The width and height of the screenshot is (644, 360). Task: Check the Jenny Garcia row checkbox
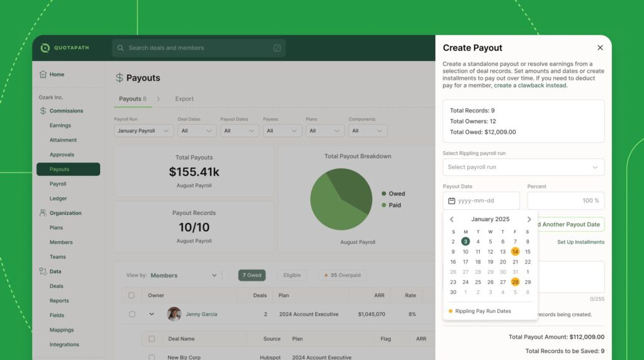click(x=132, y=314)
